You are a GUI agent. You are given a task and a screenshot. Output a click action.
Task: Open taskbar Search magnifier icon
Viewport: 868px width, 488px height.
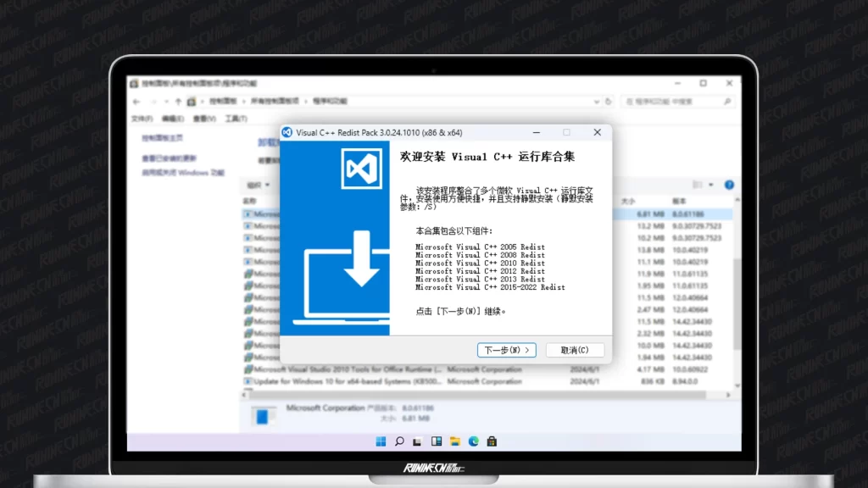tap(399, 441)
